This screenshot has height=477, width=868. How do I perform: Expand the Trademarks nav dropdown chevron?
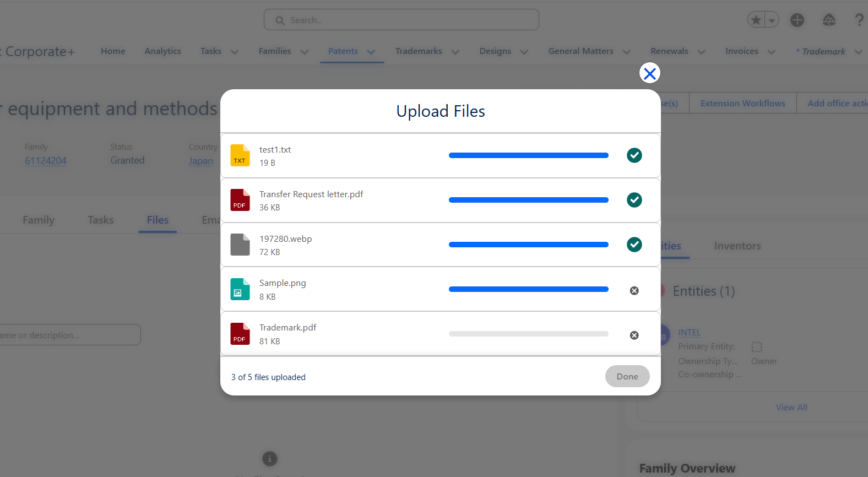(455, 52)
